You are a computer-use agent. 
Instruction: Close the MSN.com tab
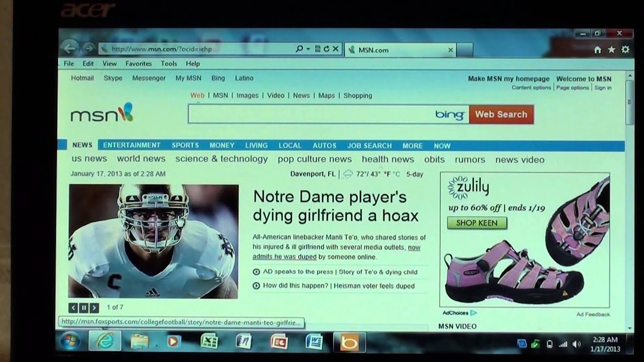tap(450, 50)
